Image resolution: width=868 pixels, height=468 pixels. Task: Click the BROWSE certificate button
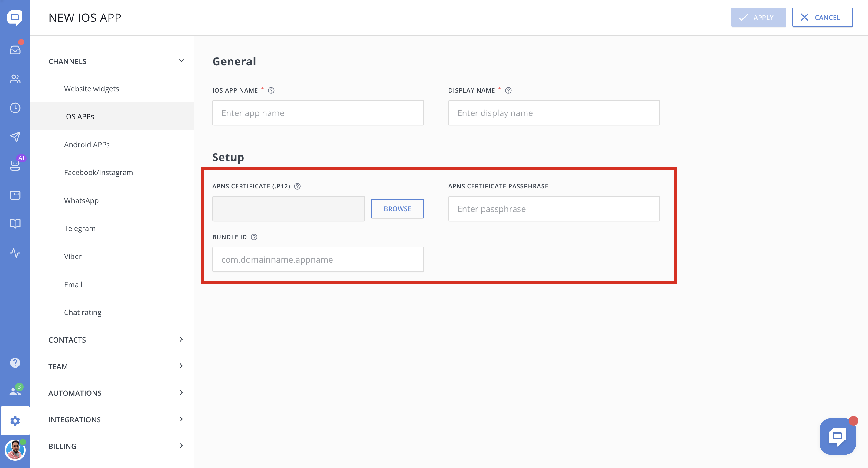pos(397,209)
